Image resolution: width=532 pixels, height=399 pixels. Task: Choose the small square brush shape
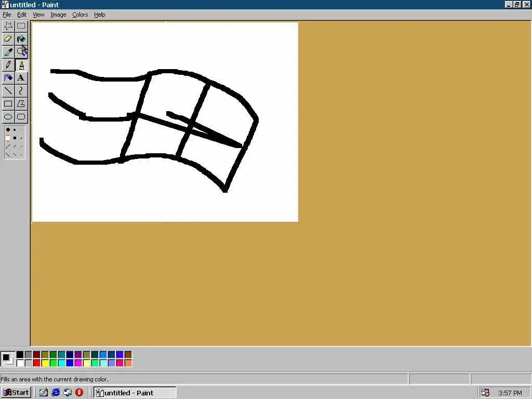[x=21, y=138]
